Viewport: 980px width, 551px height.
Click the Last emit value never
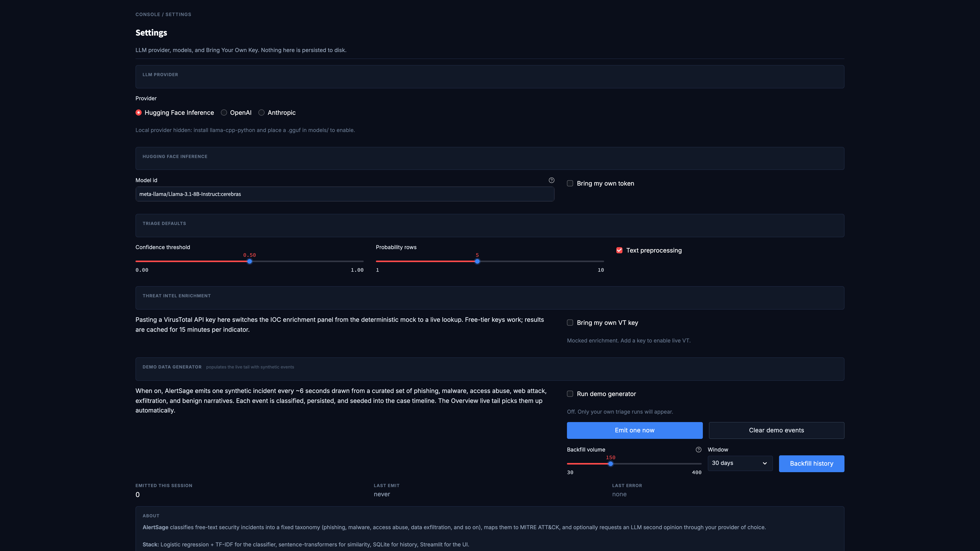[382, 494]
